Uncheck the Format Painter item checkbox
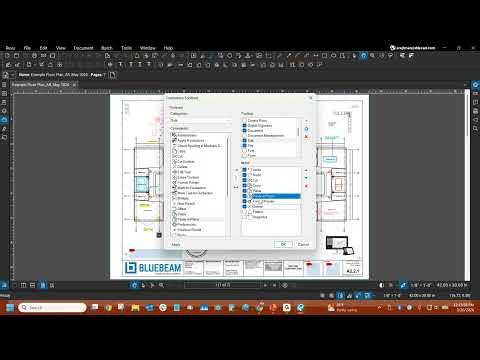Screen dimensions: 480x360 244,201
